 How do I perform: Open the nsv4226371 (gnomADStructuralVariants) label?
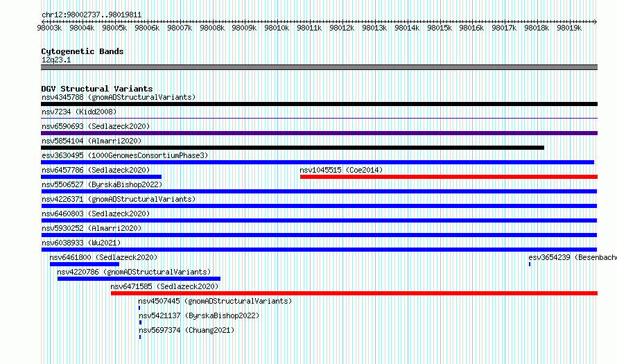tap(119, 199)
